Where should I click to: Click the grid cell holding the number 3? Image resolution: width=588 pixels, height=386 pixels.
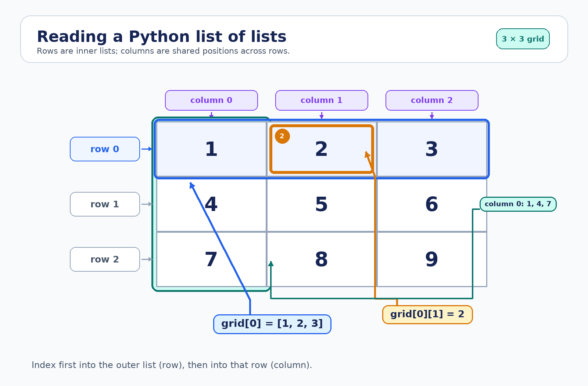(432, 149)
